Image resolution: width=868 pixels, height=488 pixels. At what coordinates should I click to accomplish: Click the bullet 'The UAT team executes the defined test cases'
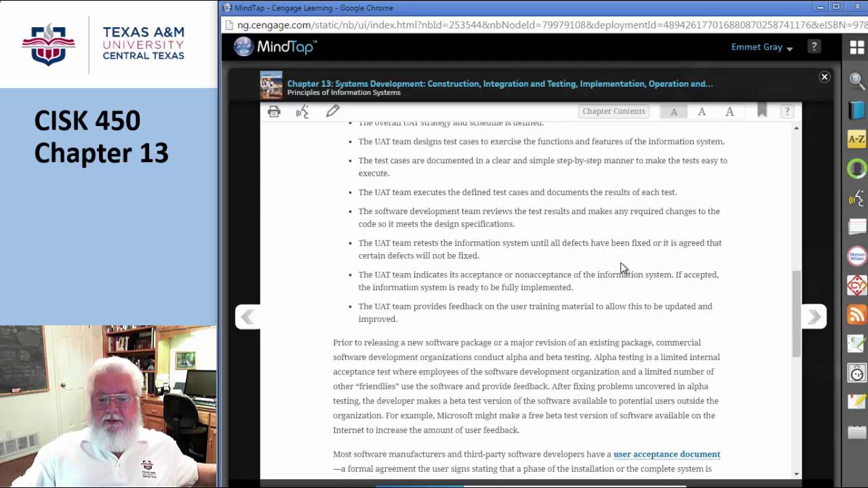pos(517,192)
